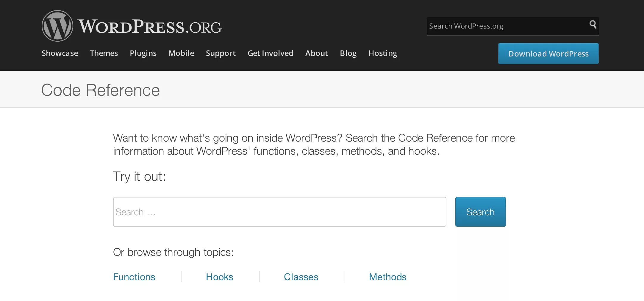Screen dimensions: 644x301
Task: Open the About page link
Action: click(317, 53)
